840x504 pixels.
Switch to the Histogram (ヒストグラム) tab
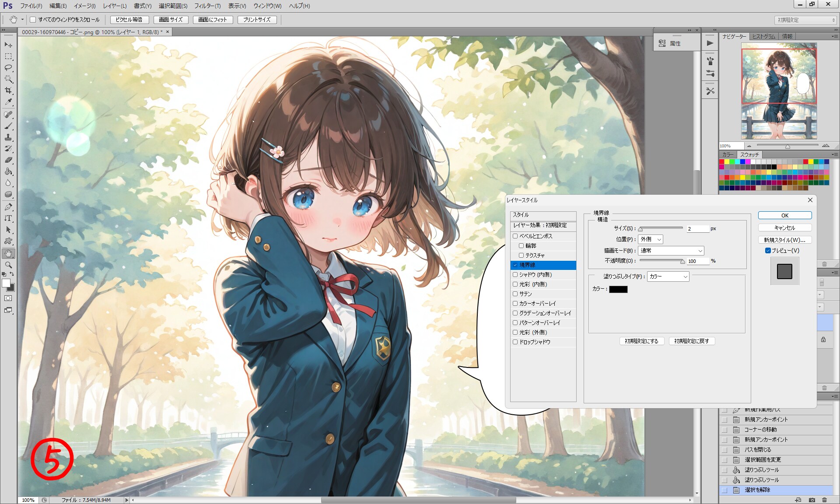pyautogui.click(x=763, y=36)
